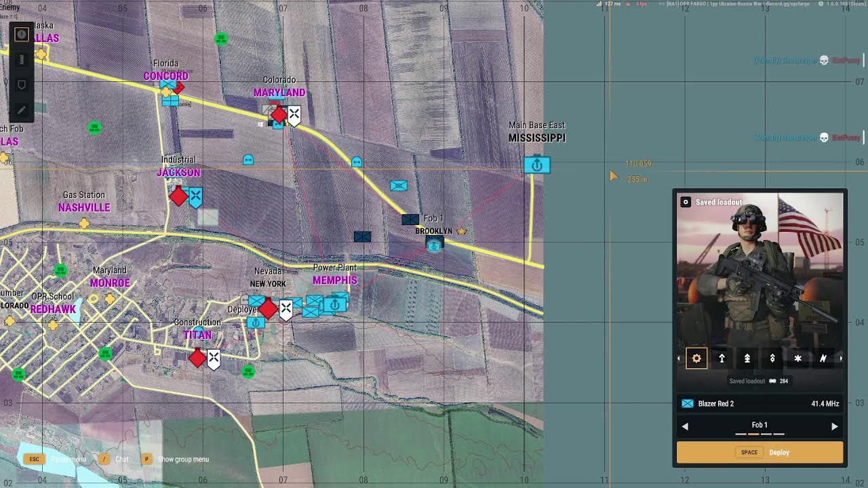The image size is (868, 488).
Task: Switch to next spawn point after Fob 1
Action: (x=835, y=426)
